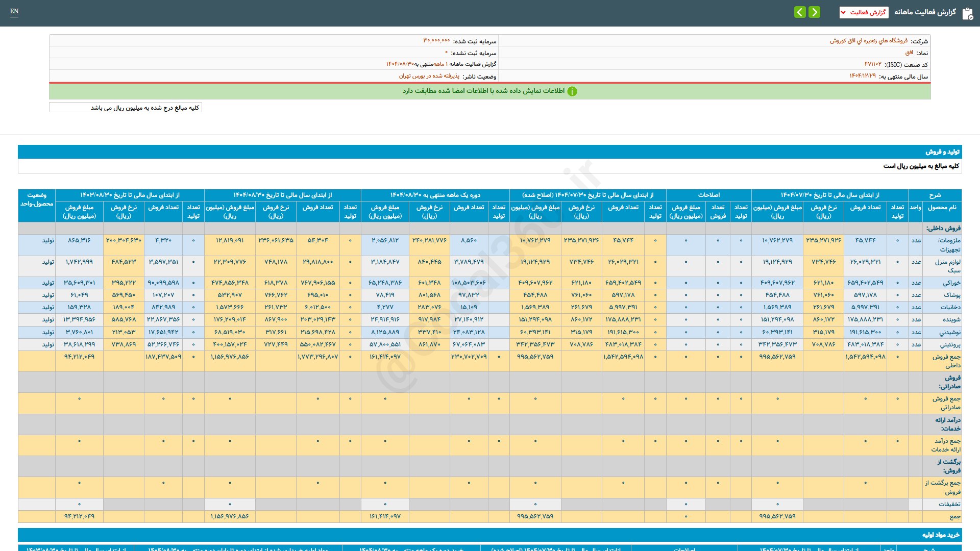Click the green info icon in the banner
Image resolution: width=980 pixels, height=551 pixels.
tap(572, 91)
